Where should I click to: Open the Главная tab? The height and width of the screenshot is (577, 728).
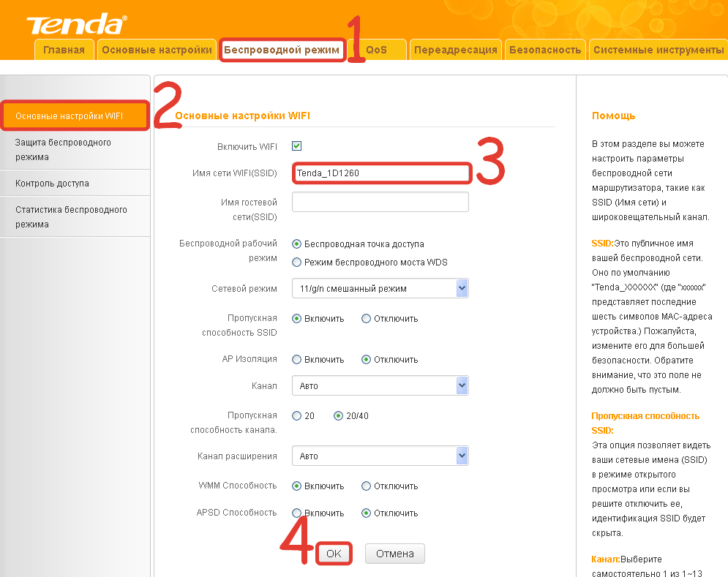pos(64,50)
